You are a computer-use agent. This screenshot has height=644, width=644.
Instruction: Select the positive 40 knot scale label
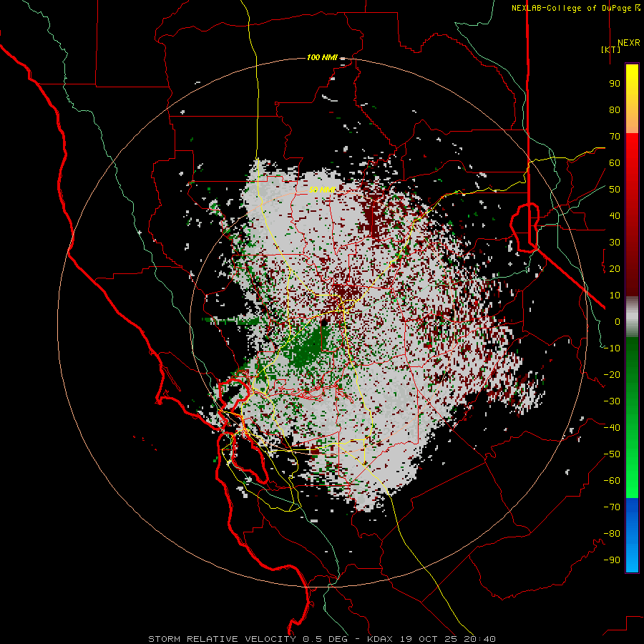[x=615, y=216]
